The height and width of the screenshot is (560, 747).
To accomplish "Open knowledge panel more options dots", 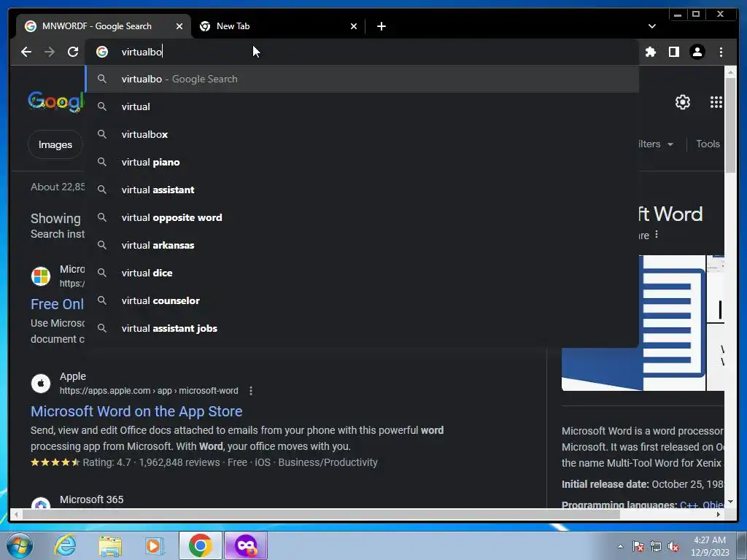I will [657, 234].
